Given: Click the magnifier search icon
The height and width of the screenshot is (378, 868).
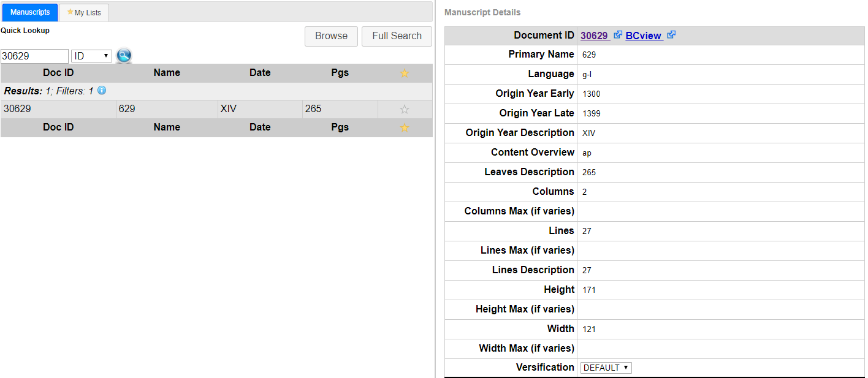Looking at the screenshot, I should [124, 56].
